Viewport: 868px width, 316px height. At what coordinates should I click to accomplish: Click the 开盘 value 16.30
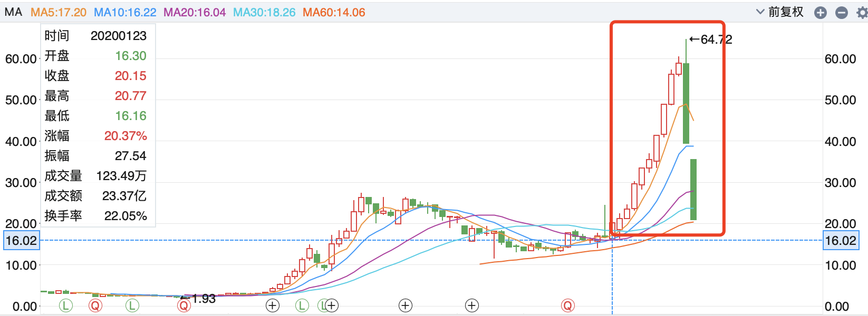(x=131, y=56)
